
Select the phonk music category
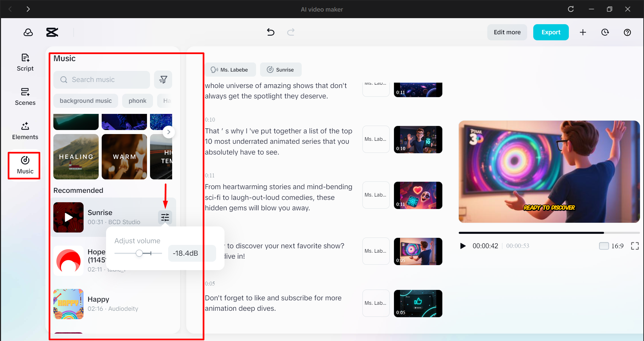tap(137, 100)
